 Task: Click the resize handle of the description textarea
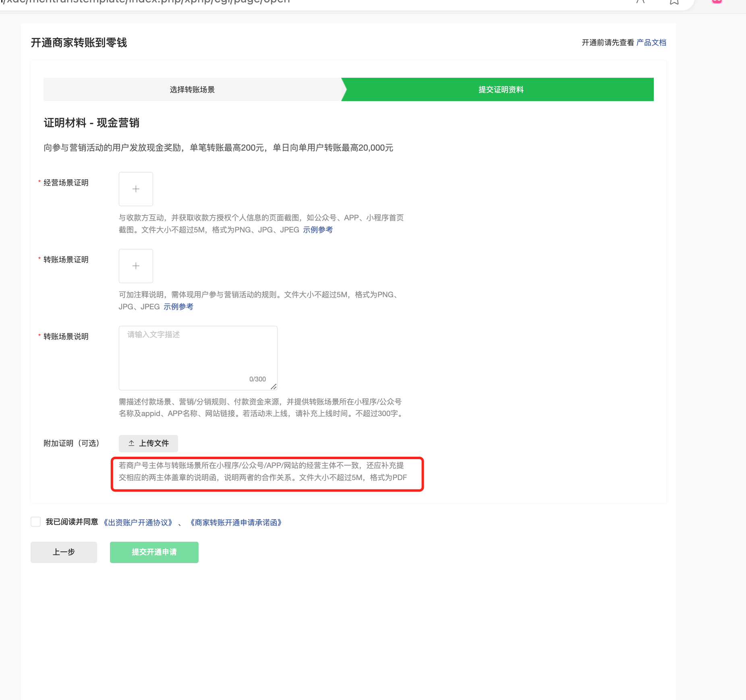click(x=274, y=387)
